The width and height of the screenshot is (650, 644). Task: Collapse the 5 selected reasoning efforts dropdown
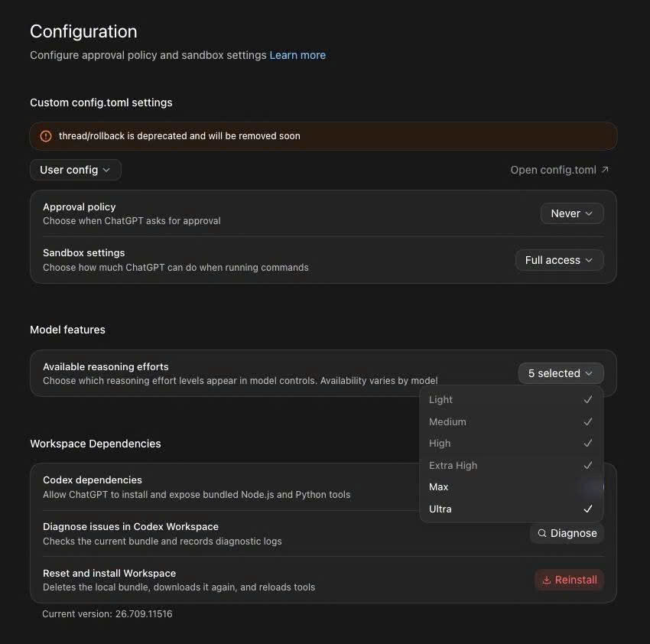561,373
